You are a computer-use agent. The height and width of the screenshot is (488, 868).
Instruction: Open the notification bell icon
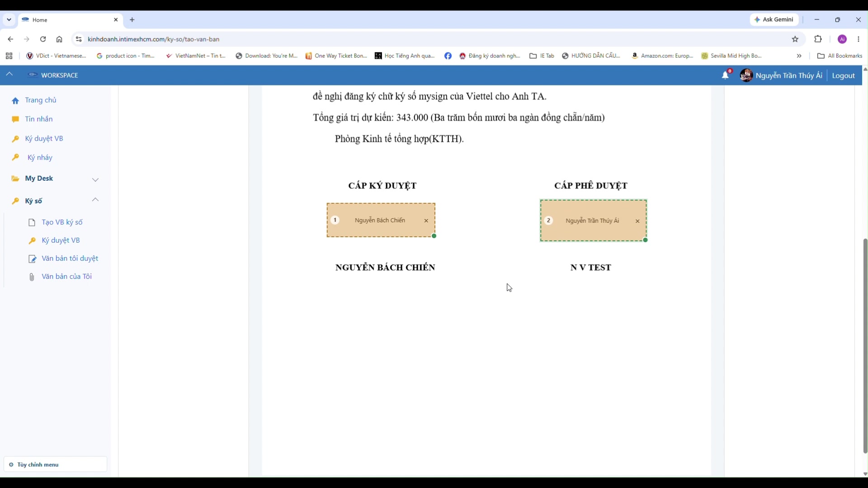coord(726,75)
